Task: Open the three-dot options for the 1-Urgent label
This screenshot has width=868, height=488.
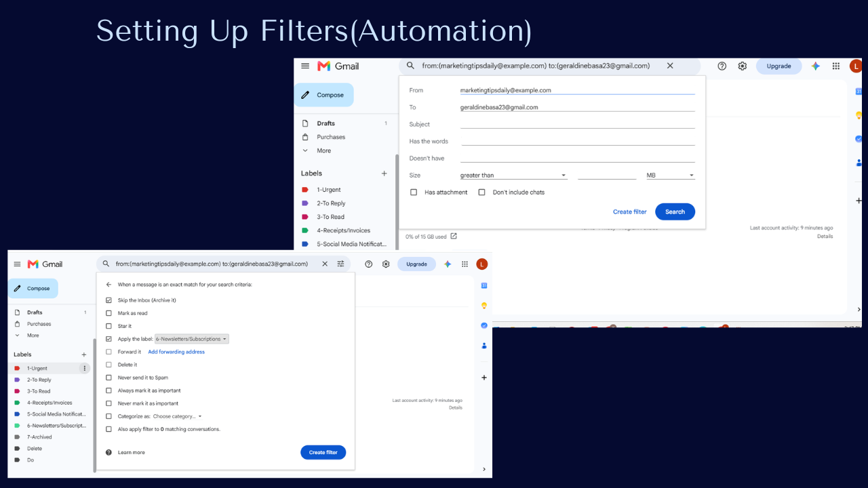Action: (84, 368)
